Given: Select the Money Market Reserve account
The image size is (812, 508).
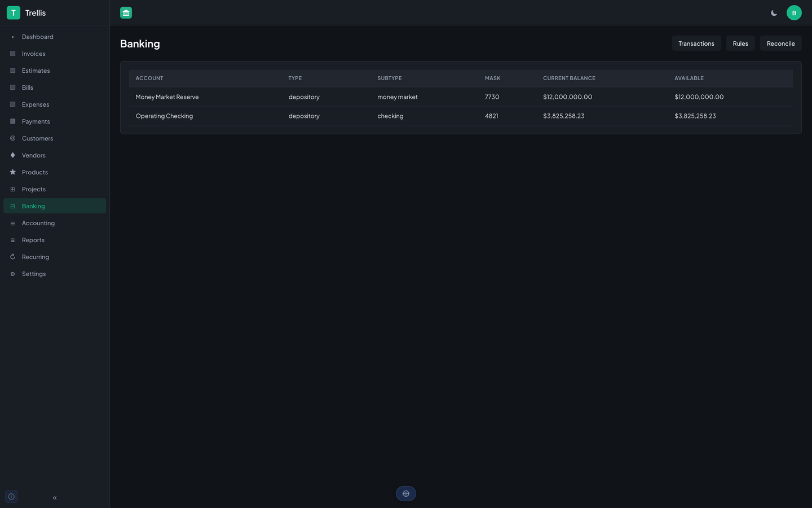Looking at the screenshot, I should click(167, 97).
